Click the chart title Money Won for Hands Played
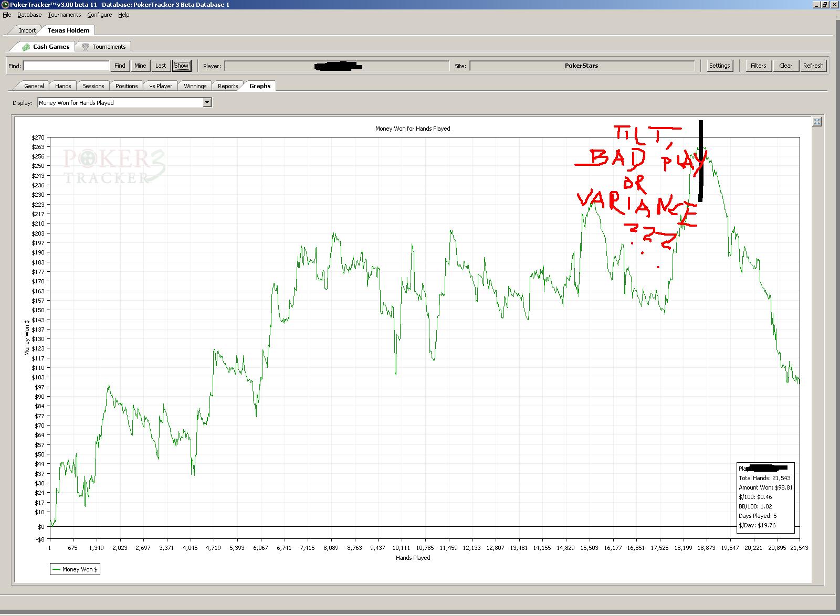This screenshot has height=616, width=840. click(413, 129)
